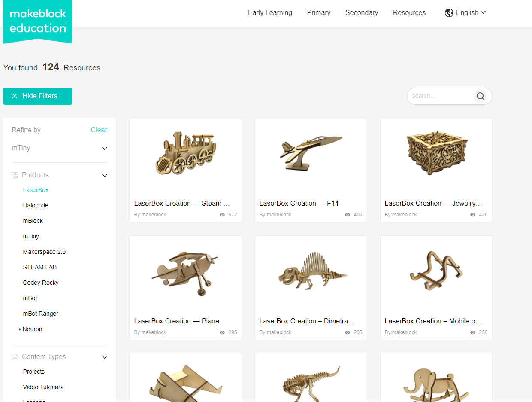
Task: Select the Video Tutorials content type
Action: coord(43,387)
